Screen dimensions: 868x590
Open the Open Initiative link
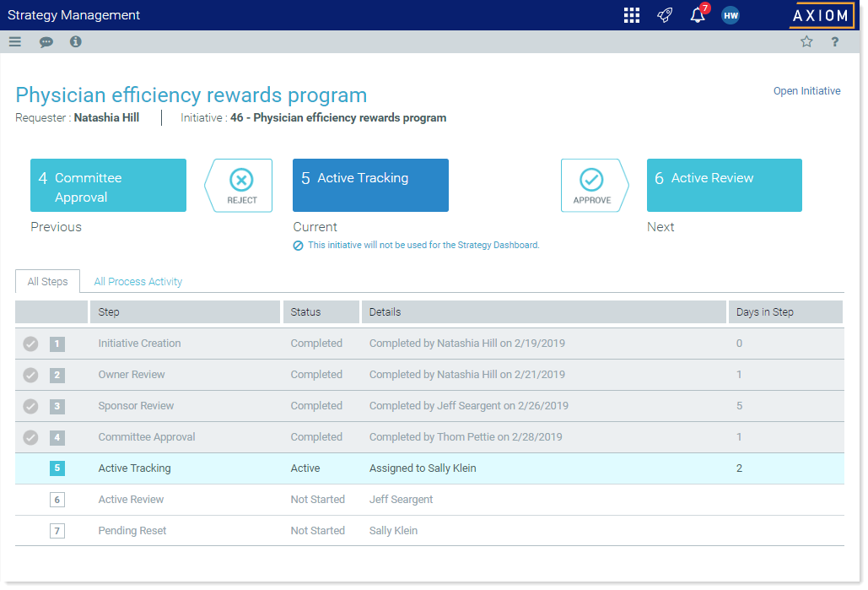click(x=806, y=91)
